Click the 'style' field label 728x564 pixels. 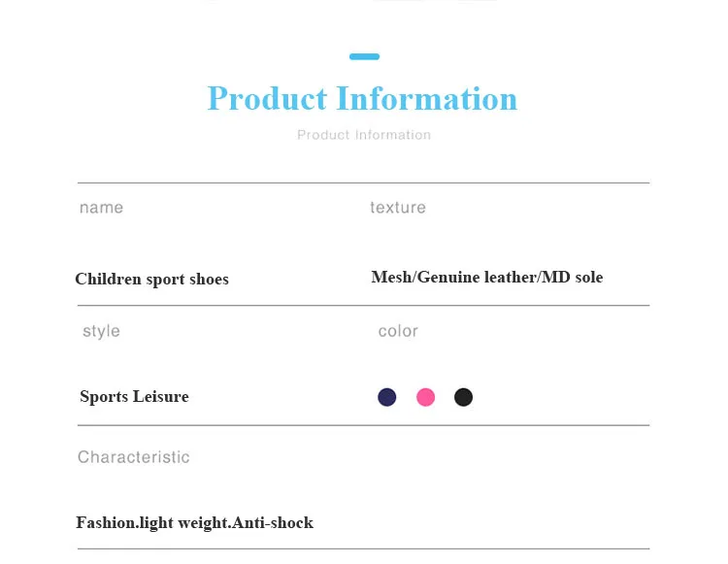(x=101, y=331)
